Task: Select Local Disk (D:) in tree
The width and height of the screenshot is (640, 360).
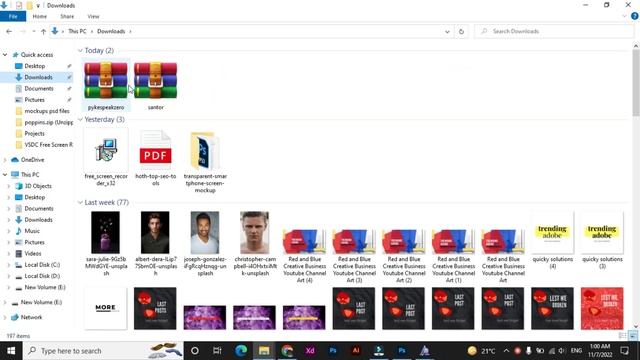Action: [x=42, y=276]
